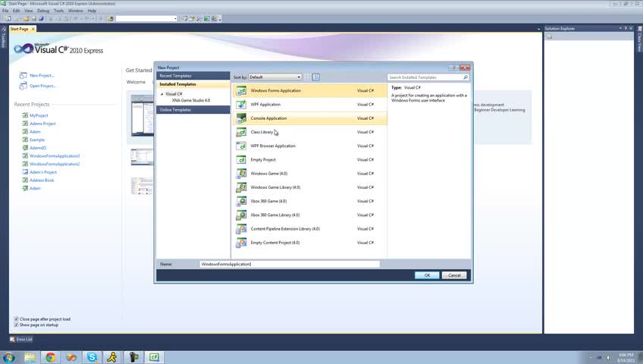Switch templates to small icons view
This screenshot has width=643, height=364.
(308, 77)
